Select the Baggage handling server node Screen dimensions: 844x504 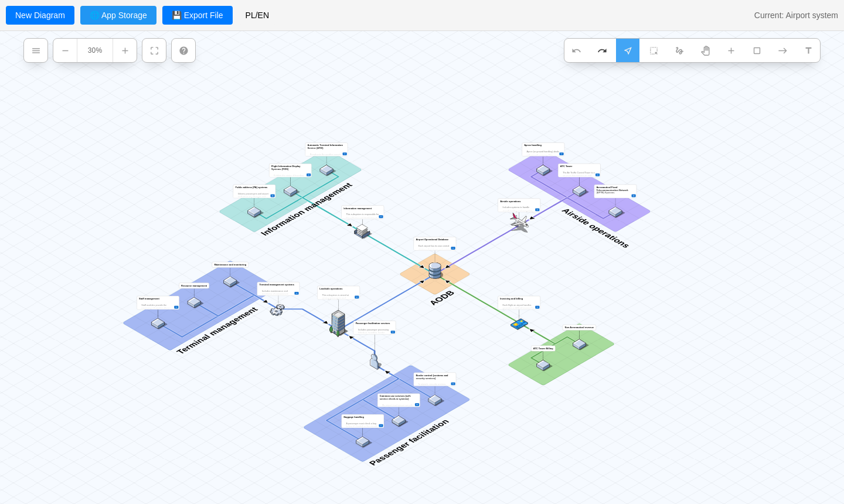(x=363, y=442)
